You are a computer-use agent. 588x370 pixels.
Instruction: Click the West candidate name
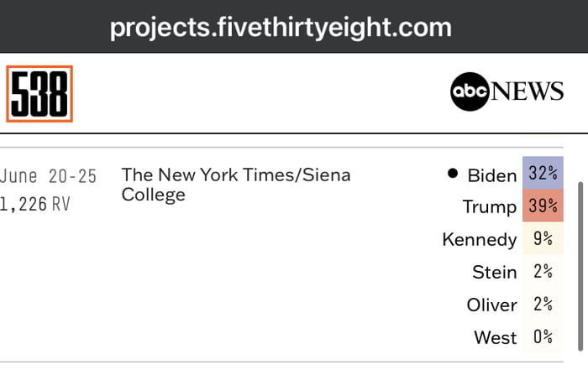tap(496, 337)
